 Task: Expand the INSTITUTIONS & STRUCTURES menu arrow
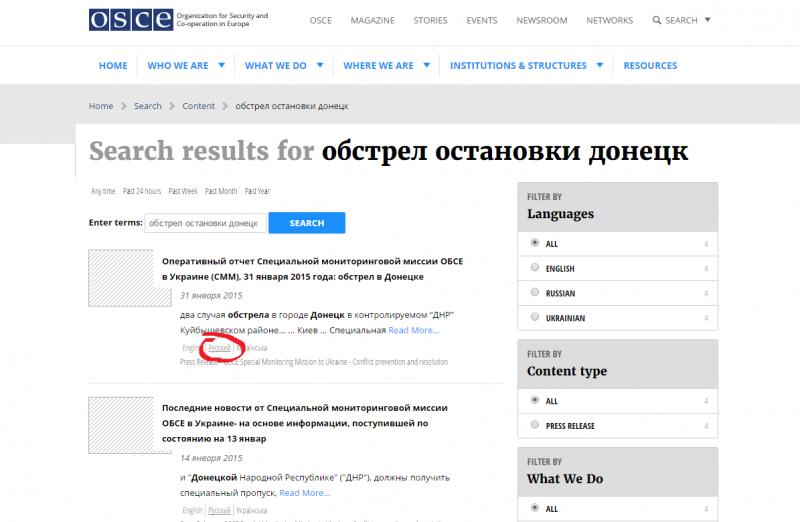600,65
